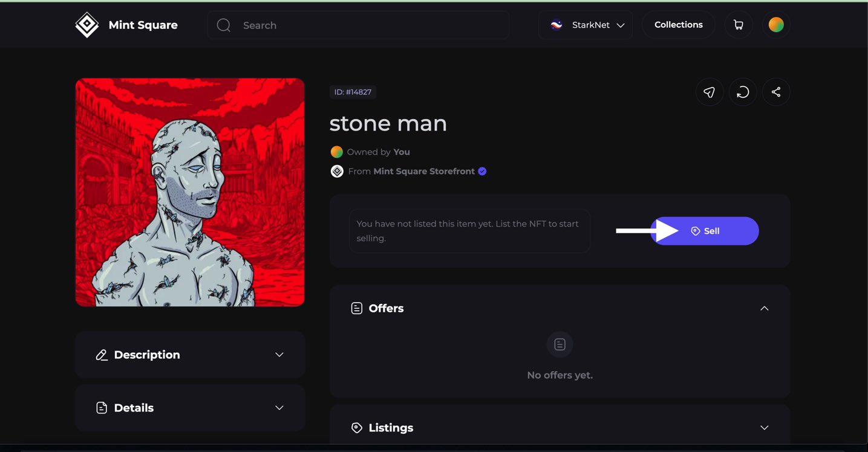Image resolution: width=868 pixels, height=452 pixels.
Task: Collapse the Offers section
Action: pyautogui.click(x=765, y=308)
